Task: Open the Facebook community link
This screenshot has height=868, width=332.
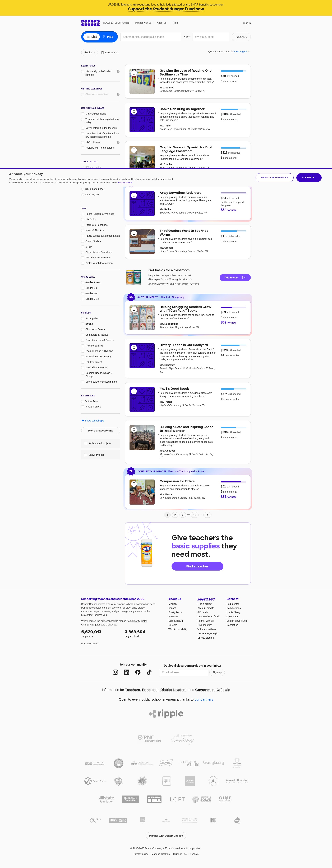Action: point(138,672)
